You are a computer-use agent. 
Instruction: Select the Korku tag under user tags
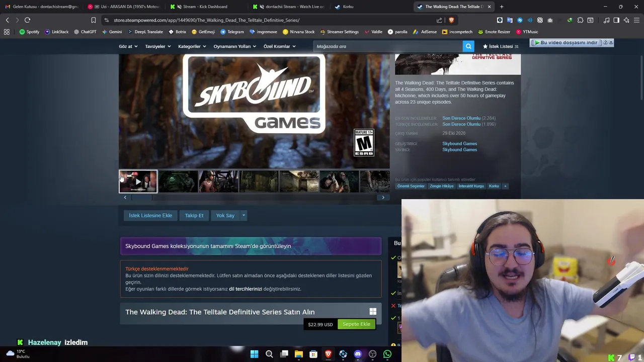point(494,186)
